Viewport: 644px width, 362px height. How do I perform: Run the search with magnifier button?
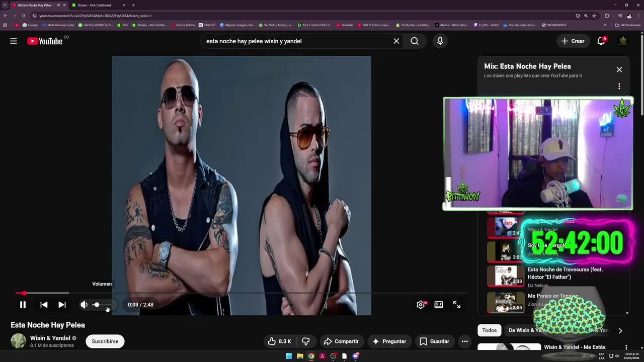click(415, 41)
